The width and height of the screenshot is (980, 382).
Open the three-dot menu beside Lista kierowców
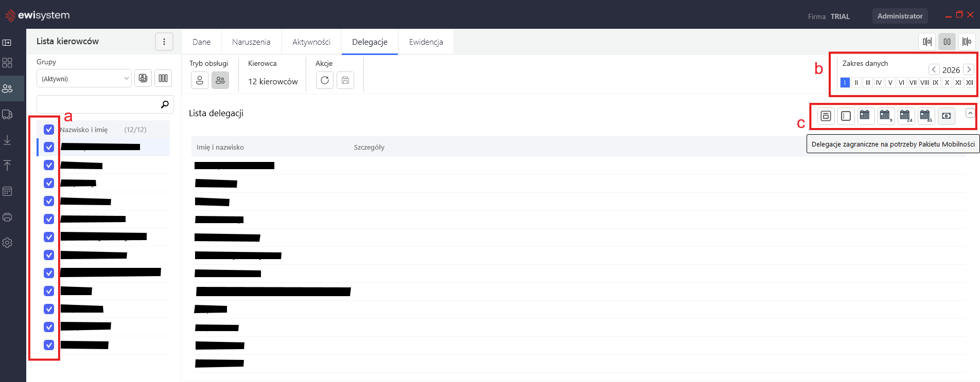click(164, 42)
